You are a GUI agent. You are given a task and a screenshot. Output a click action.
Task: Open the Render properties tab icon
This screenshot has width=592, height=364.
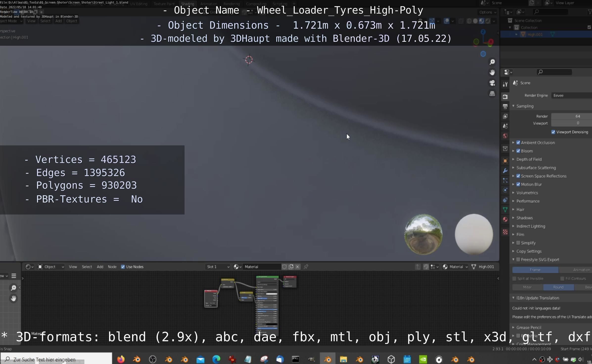(x=505, y=97)
